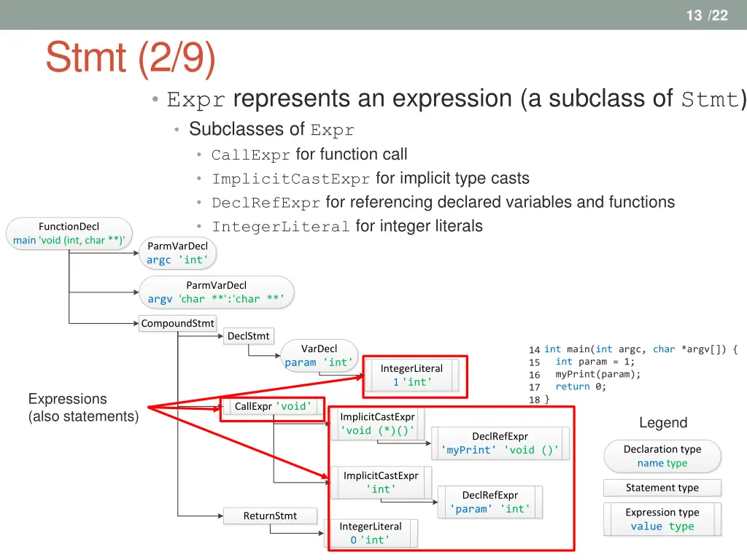This screenshot has height=560, width=747.
Task: Select the ParmVarDecl argv node
Action: point(216,292)
